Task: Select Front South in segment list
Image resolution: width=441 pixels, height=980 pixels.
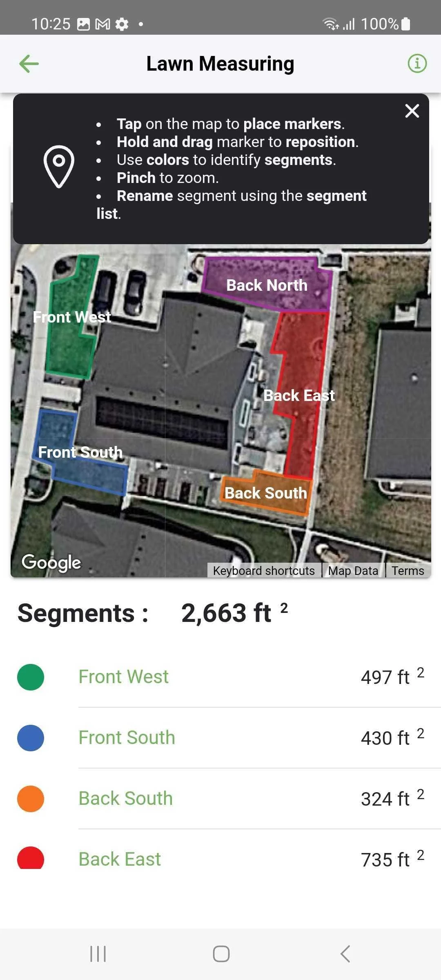Action: [x=127, y=738]
